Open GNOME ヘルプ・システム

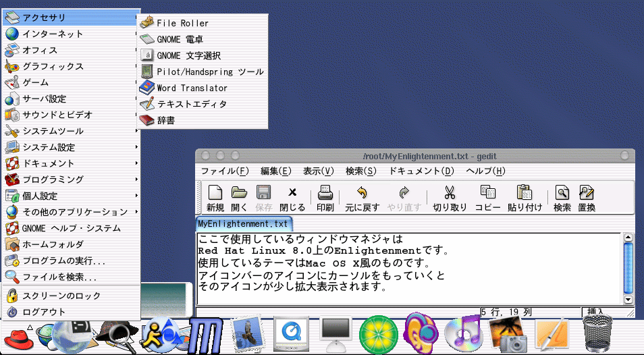71,228
